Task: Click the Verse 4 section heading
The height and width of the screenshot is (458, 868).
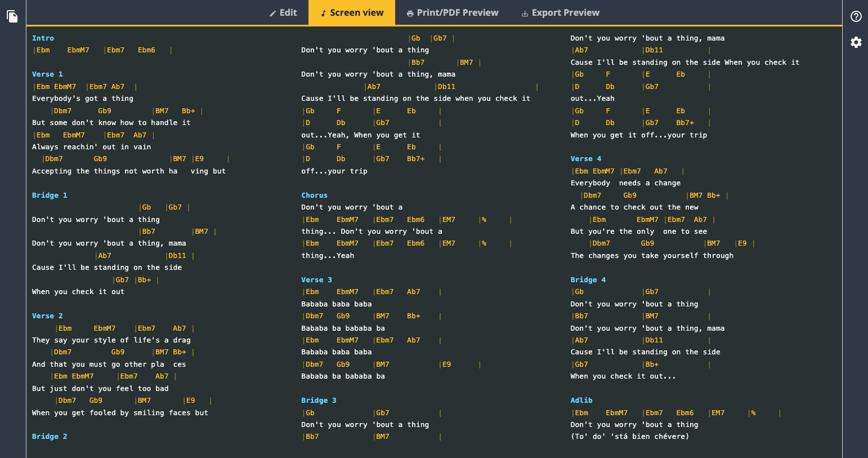Action: (x=585, y=159)
